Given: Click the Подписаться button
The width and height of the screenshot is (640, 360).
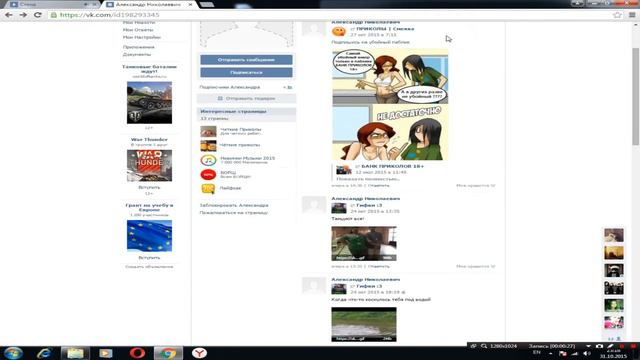Looking at the screenshot, I should [x=246, y=72].
